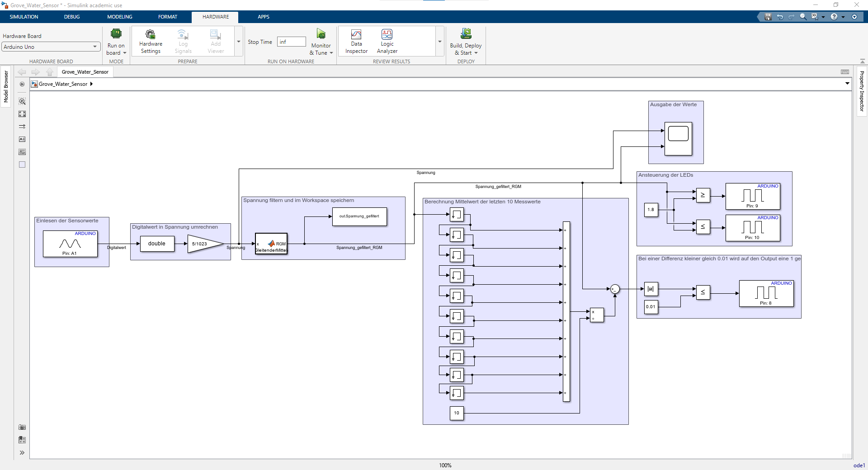868x470 pixels.
Task: Open the Logic Analyzer tool
Action: pos(387,34)
